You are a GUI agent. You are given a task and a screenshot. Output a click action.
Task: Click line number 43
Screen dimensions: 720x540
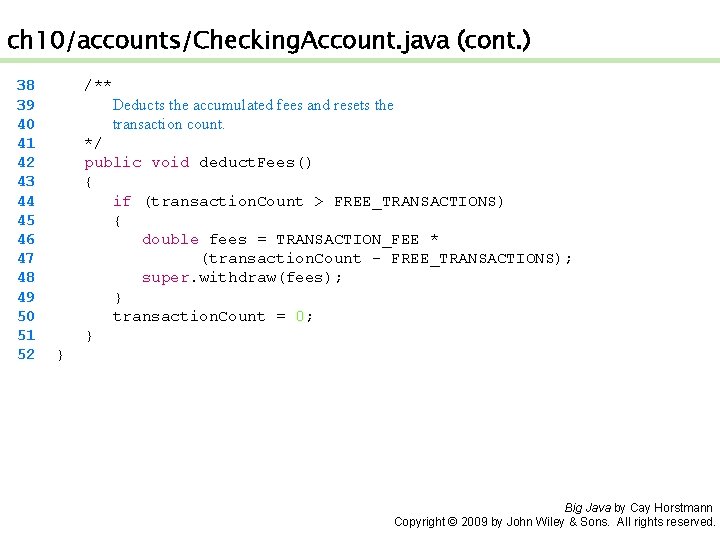pos(26,181)
